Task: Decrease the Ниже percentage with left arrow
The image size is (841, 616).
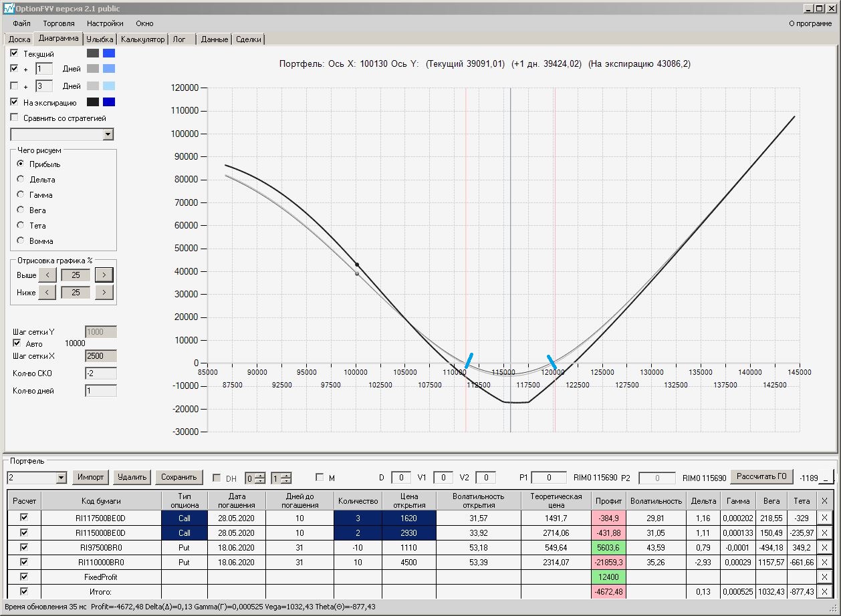Action: tap(47, 293)
